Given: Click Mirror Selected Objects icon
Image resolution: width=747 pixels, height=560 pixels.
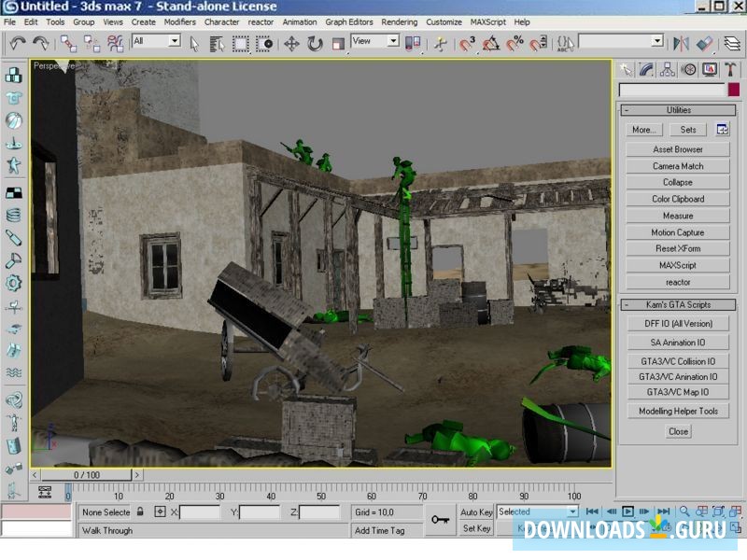Looking at the screenshot, I should pyautogui.click(x=682, y=44).
